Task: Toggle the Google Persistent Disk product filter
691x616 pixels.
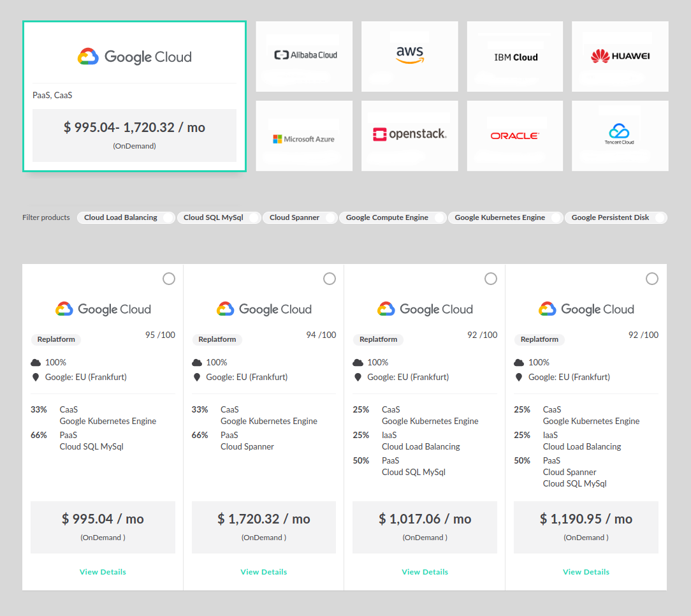Action: click(x=616, y=217)
